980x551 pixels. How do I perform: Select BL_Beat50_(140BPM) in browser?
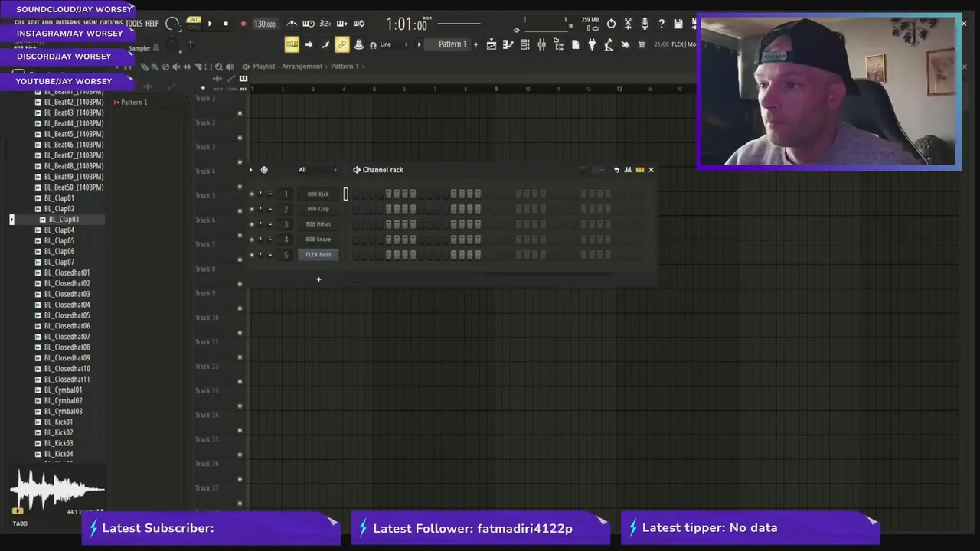coord(73,187)
